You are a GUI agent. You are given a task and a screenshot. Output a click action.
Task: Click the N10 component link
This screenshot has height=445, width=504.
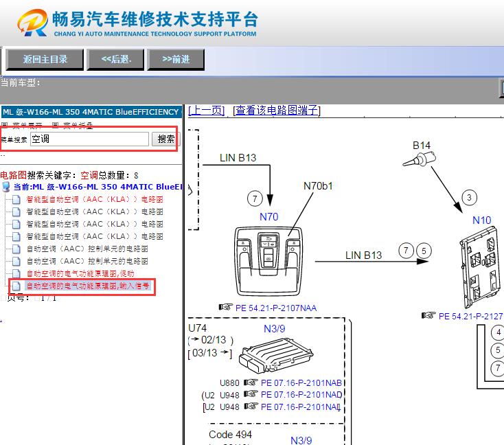pos(481,220)
